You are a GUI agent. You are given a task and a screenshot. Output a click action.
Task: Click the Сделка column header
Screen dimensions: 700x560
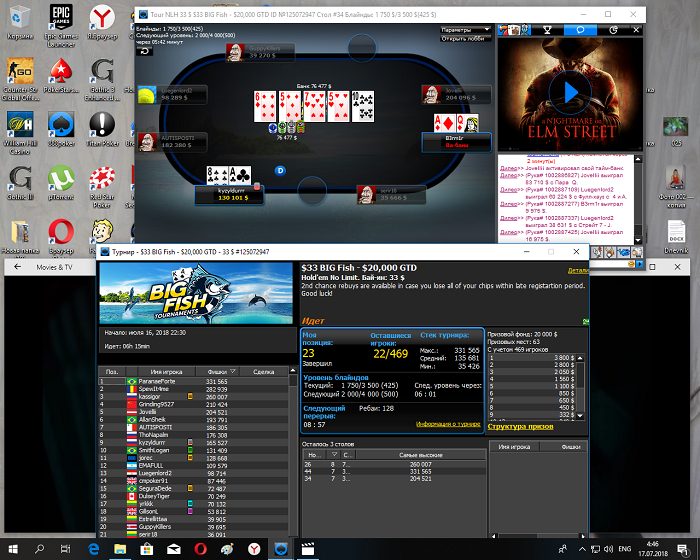coord(263,372)
